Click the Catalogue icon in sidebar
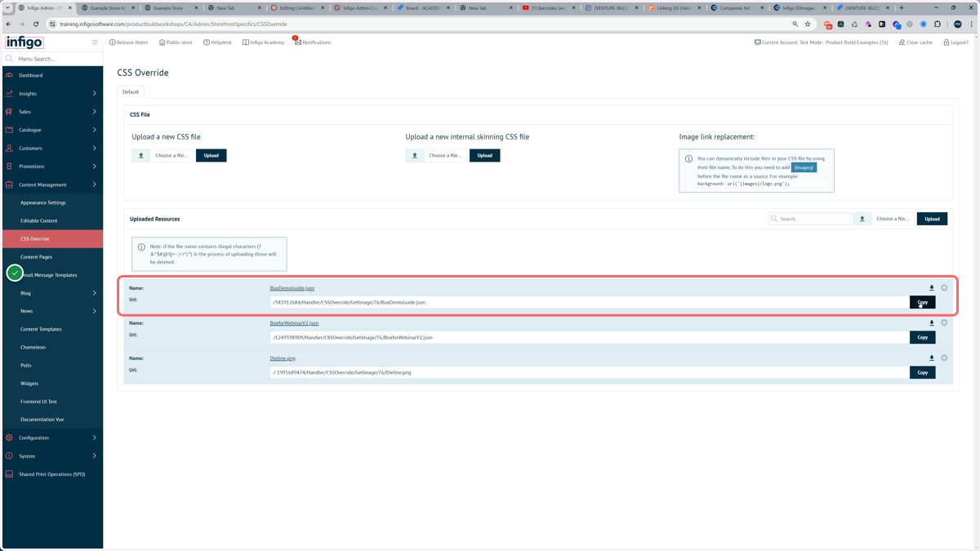Viewport: 980px width, 551px height. [x=10, y=130]
